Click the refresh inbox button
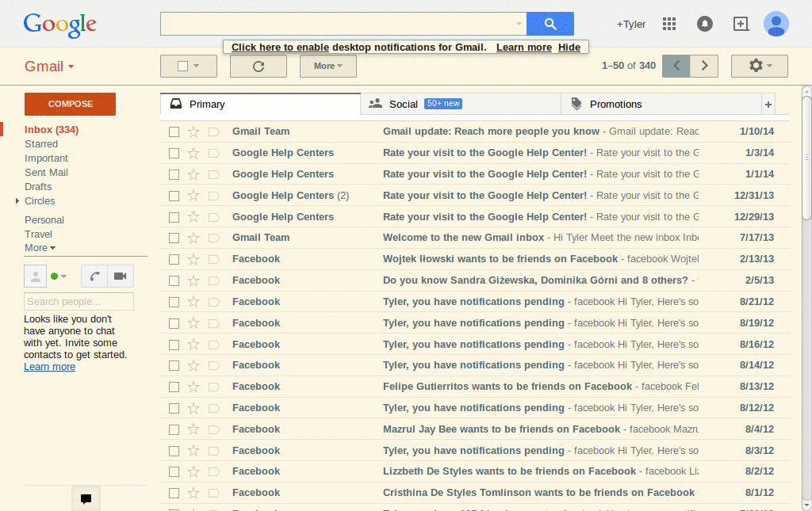The image size is (812, 511). (259, 67)
